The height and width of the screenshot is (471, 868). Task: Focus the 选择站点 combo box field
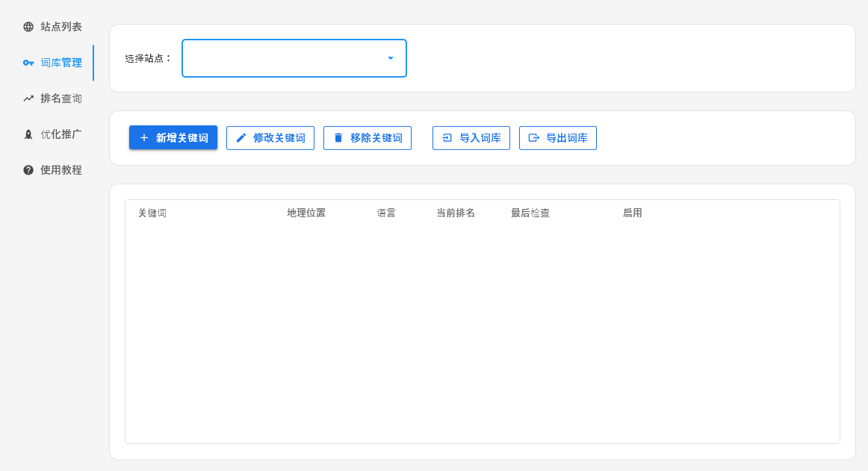[x=284, y=58]
